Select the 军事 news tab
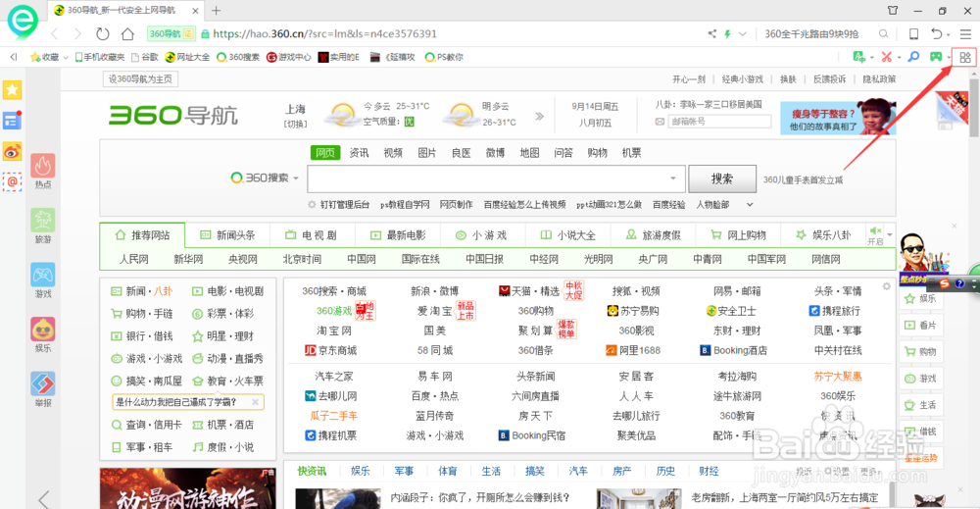Viewport: 980px width, 509px height. [x=404, y=471]
